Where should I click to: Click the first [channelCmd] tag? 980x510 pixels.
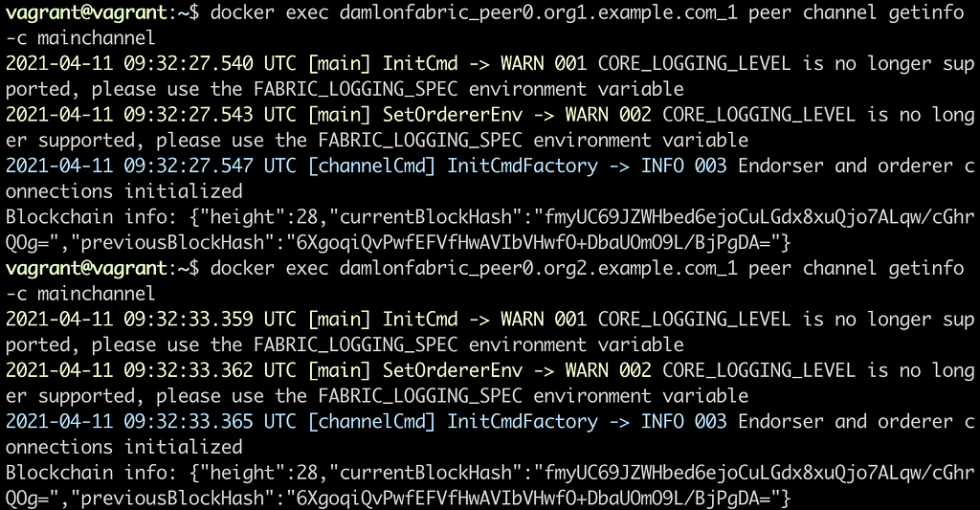tap(372, 166)
